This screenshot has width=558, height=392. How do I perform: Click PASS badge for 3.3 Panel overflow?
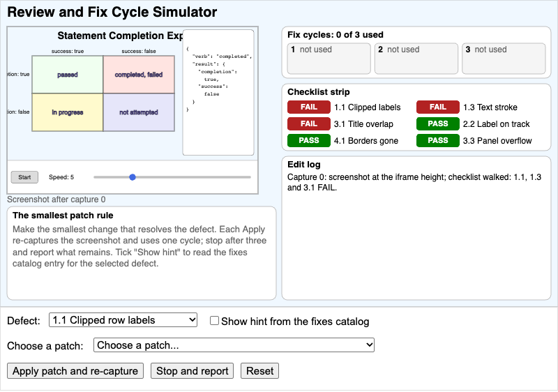[x=438, y=140]
